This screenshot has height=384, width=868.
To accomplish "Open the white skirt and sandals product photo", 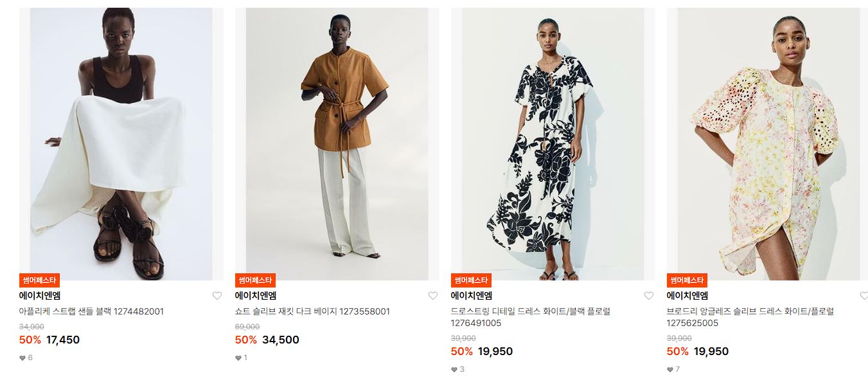I will click(x=121, y=144).
